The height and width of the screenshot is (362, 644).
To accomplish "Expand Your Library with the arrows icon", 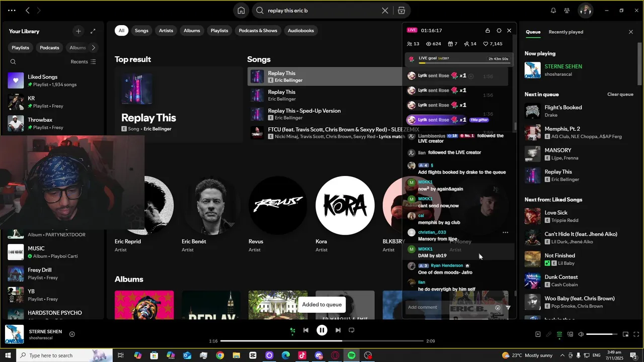I will click(93, 31).
